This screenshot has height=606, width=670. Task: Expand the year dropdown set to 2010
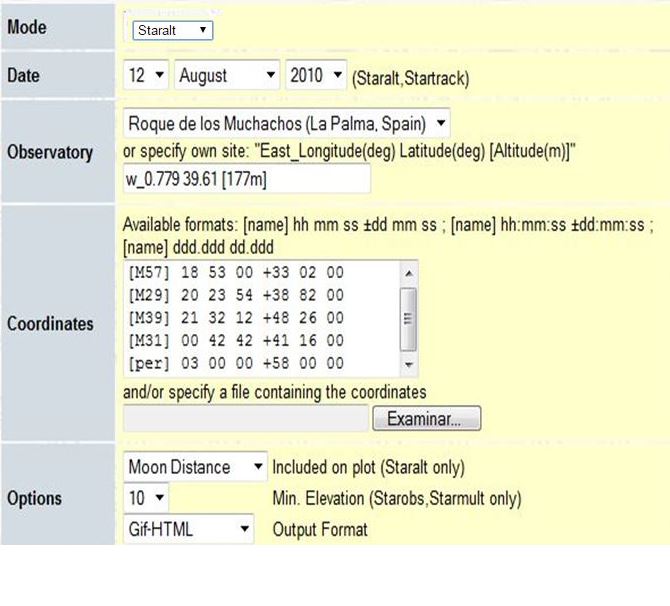[316, 75]
